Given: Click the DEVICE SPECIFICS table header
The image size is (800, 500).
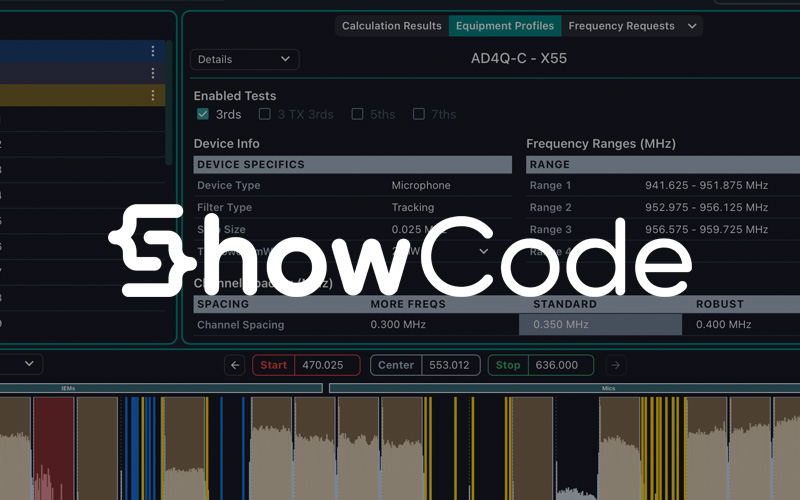Looking at the screenshot, I should [x=353, y=165].
